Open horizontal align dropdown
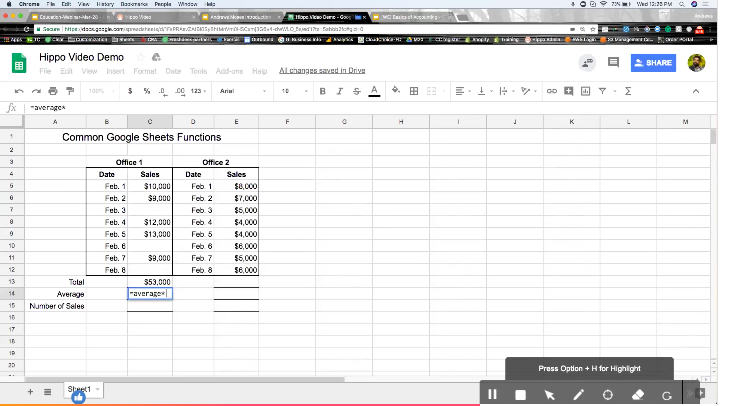Image resolution: width=742 pixels, height=406 pixels. coord(462,91)
